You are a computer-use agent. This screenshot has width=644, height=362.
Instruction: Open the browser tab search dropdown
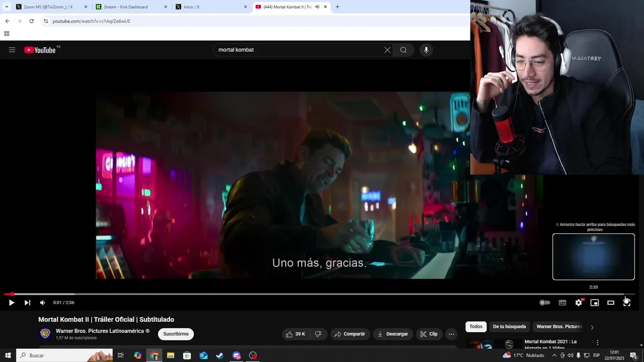(7, 7)
